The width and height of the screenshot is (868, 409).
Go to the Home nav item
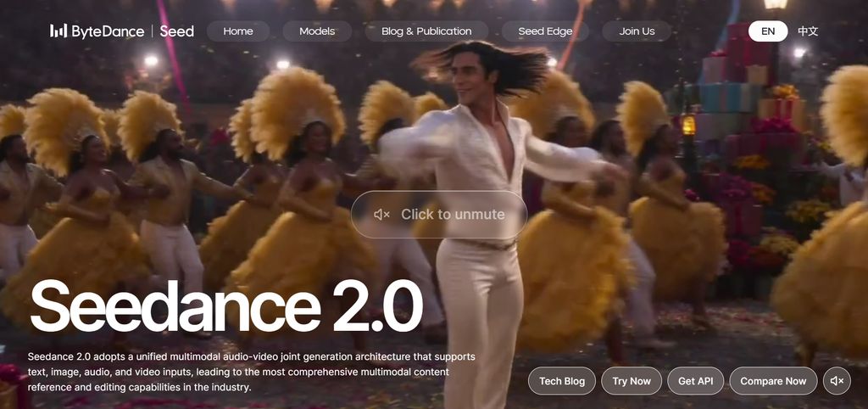coord(238,31)
